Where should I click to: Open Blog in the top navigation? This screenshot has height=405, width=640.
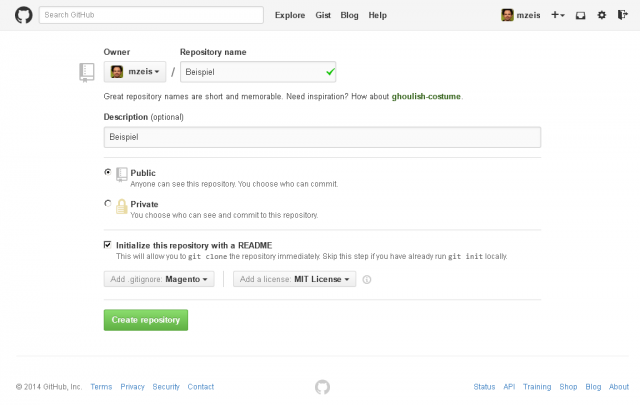point(349,15)
